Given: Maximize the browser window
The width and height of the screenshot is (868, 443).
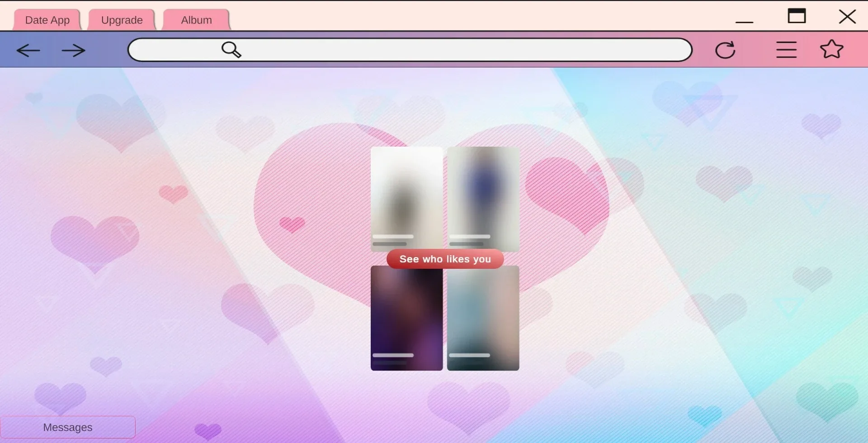Looking at the screenshot, I should 797,16.
